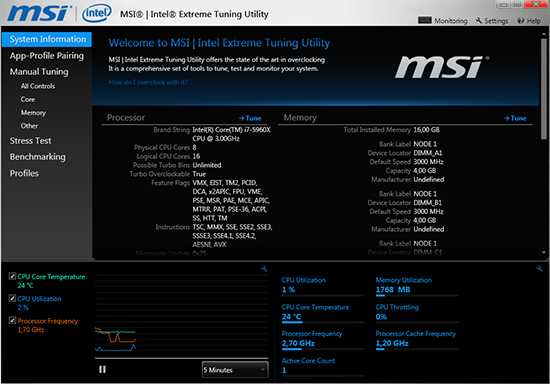The height and width of the screenshot is (384, 550).
Task: Click Physical CPU Cores value 8
Action: (194, 147)
